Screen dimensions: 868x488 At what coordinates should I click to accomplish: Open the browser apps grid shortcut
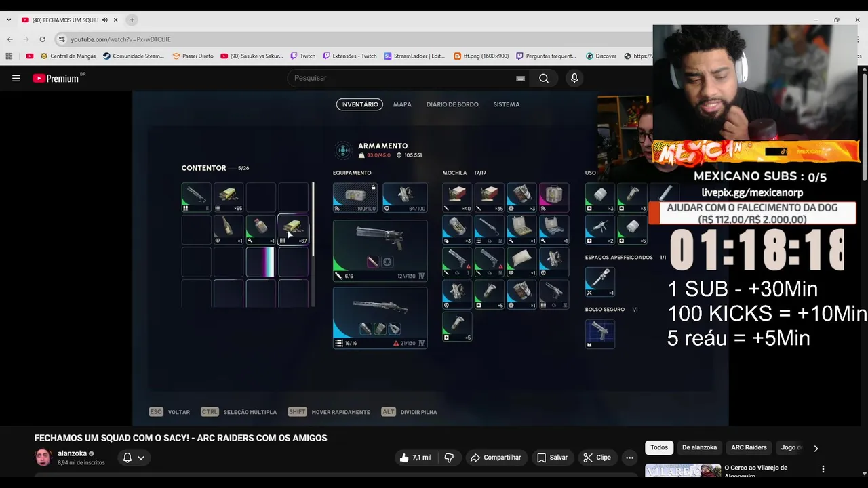[9, 56]
